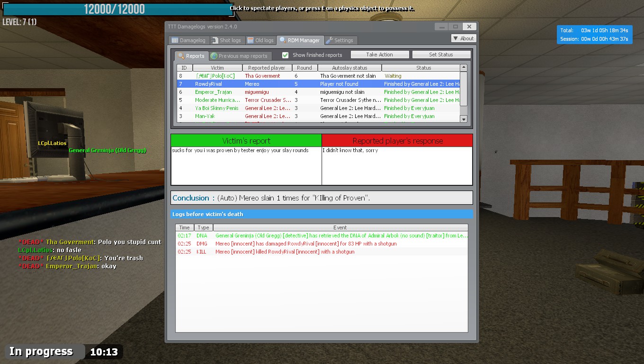Sort reports by the Victim column header
This screenshot has height=364, width=644.
tap(217, 68)
